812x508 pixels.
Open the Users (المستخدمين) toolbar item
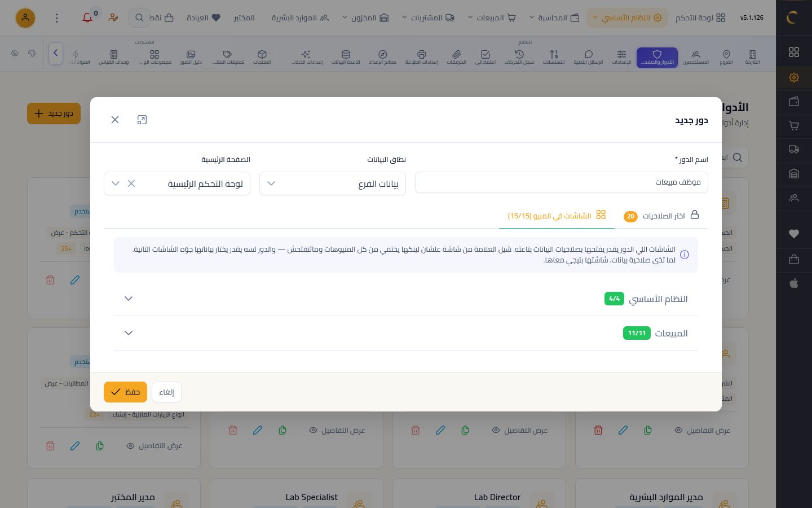point(696,57)
